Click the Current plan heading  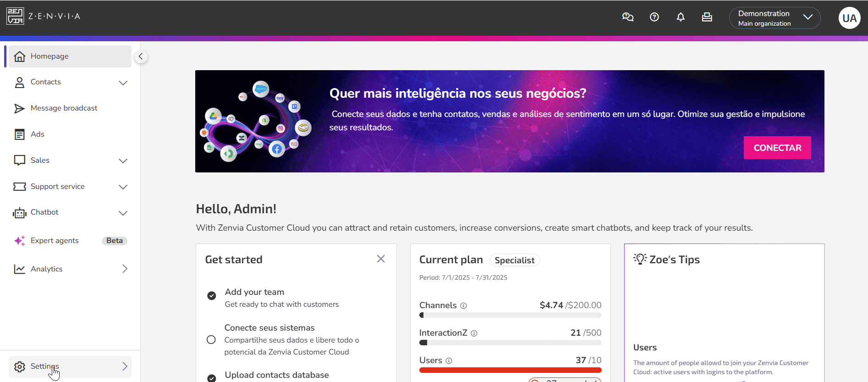pyautogui.click(x=451, y=260)
